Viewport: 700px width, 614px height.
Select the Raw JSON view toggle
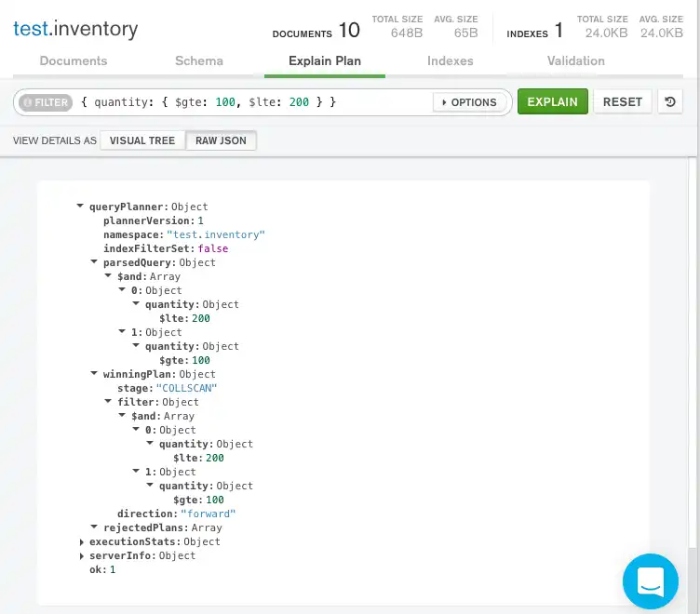pyautogui.click(x=221, y=141)
